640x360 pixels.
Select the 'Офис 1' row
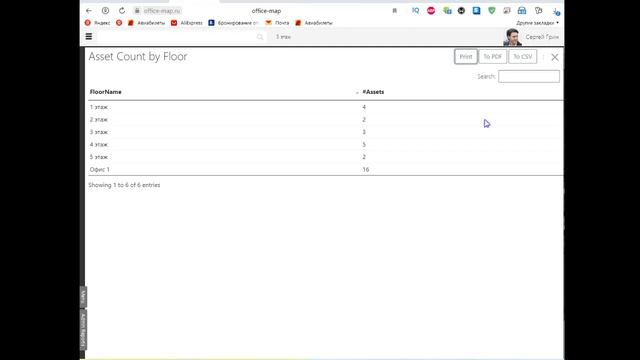click(x=325, y=169)
